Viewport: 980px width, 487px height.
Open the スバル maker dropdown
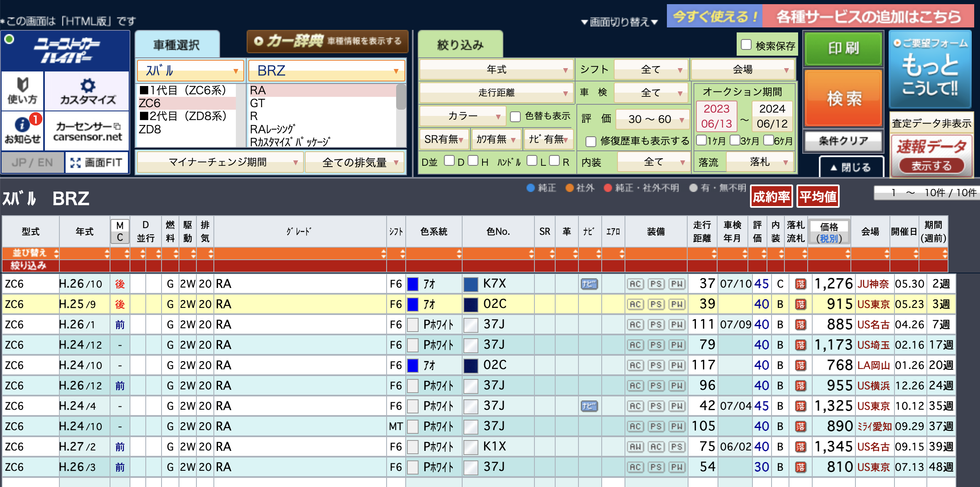click(190, 71)
